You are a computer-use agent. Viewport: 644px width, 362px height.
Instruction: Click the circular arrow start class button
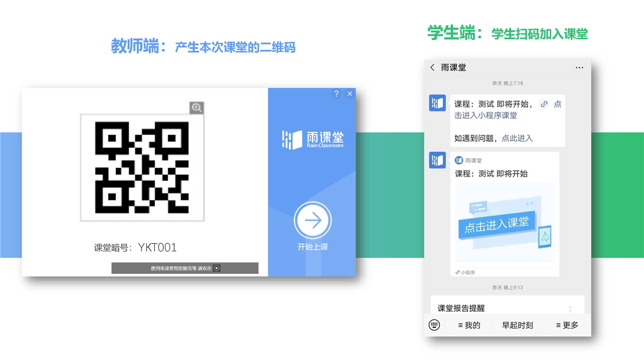point(313,221)
